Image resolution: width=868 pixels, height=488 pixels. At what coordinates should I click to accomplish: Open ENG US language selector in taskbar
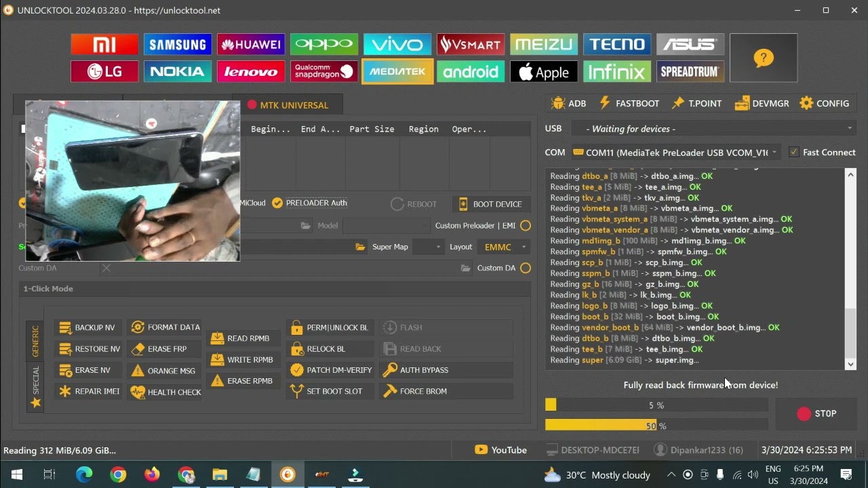(773, 474)
